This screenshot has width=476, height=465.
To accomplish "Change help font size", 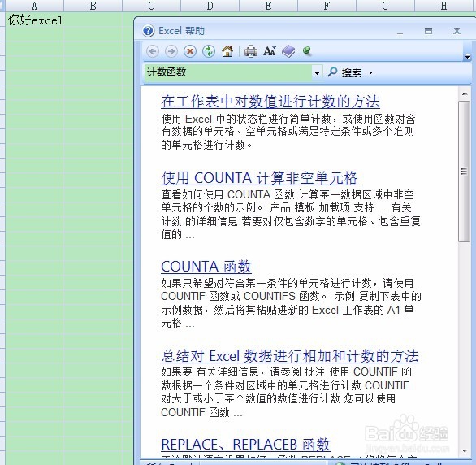I will pyautogui.click(x=270, y=51).
